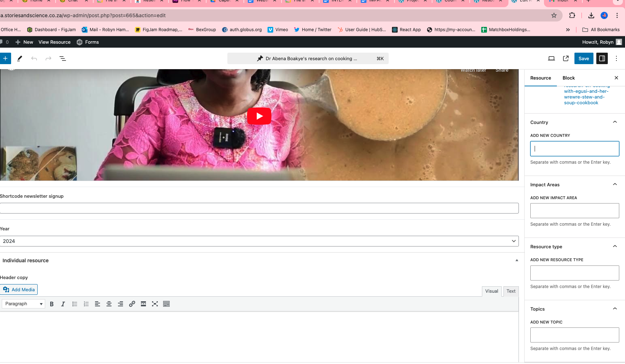Collapse the Country panel
Image resolution: width=625 pixels, height=364 pixels.
pyautogui.click(x=615, y=122)
